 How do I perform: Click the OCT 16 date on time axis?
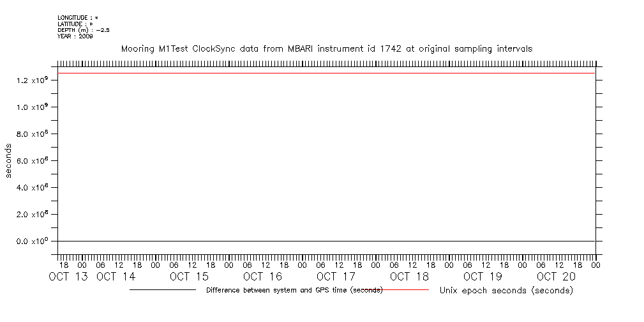pos(262,277)
